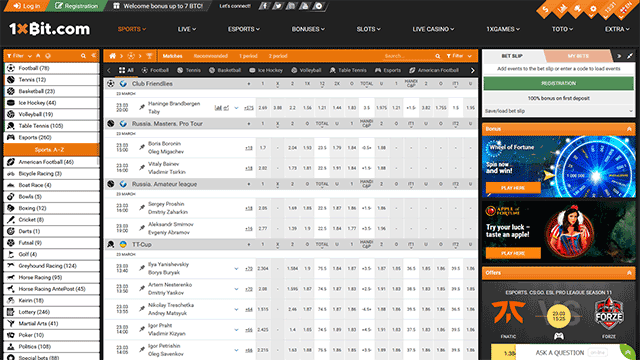Click PLAY HERE on Wheel of Fortune banner
The width and height of the screenshot is (640, 360).
coord(513,188)
